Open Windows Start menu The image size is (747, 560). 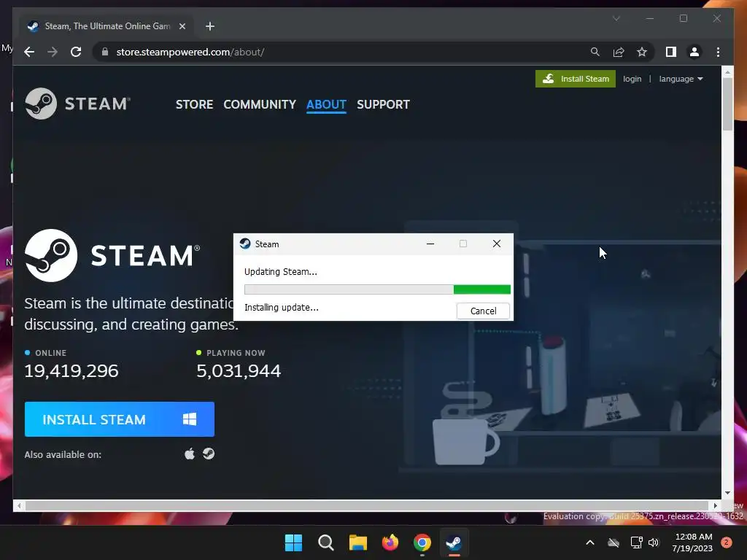(293, 542)
